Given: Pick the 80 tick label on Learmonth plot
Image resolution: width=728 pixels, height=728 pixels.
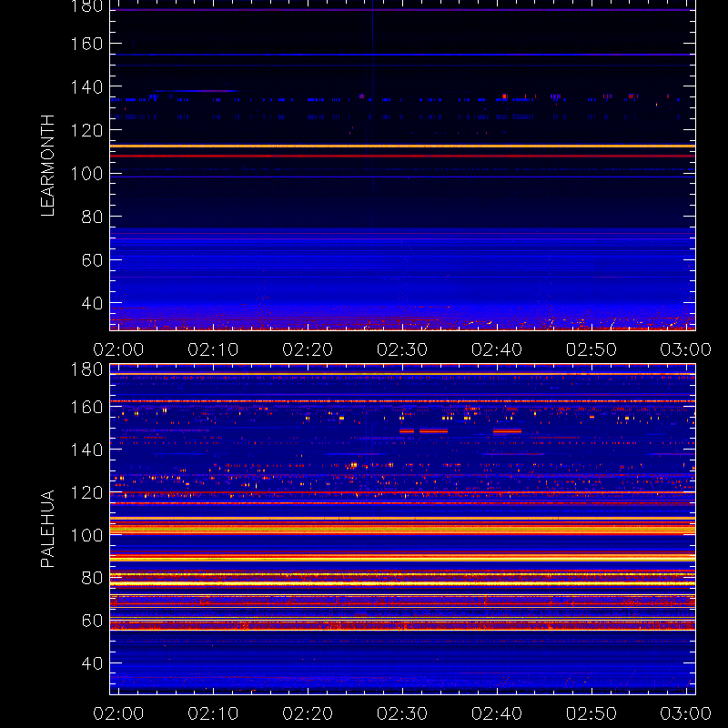Looking at the screenshot, I should tap(92, 217).
